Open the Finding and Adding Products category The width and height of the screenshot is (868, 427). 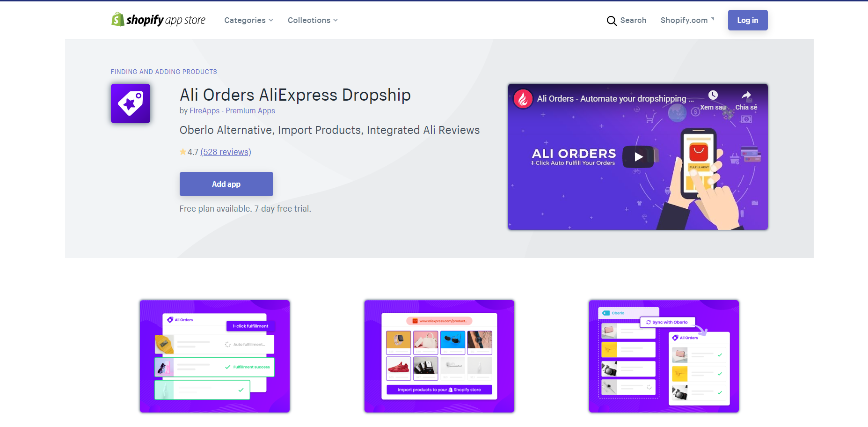tap(164, 72)
